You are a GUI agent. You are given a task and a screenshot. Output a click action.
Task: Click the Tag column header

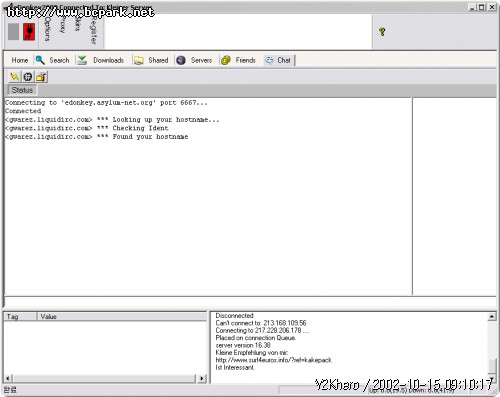20,316
